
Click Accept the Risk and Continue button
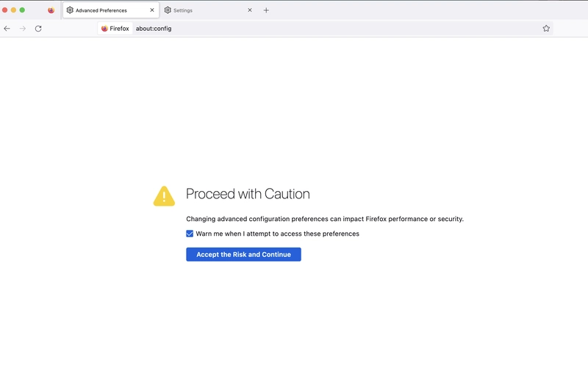pyautogui.click(x=243, y=254)
